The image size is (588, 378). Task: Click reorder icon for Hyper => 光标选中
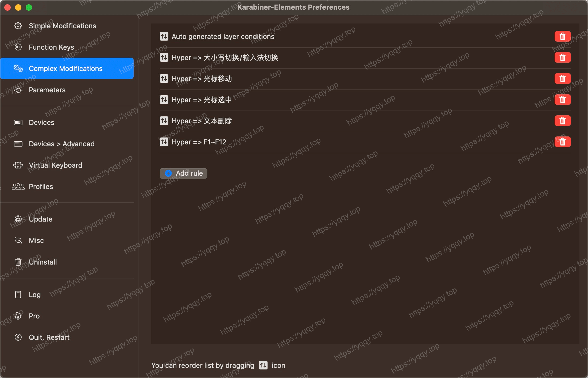pyautogui.click(x=164, y=100)
